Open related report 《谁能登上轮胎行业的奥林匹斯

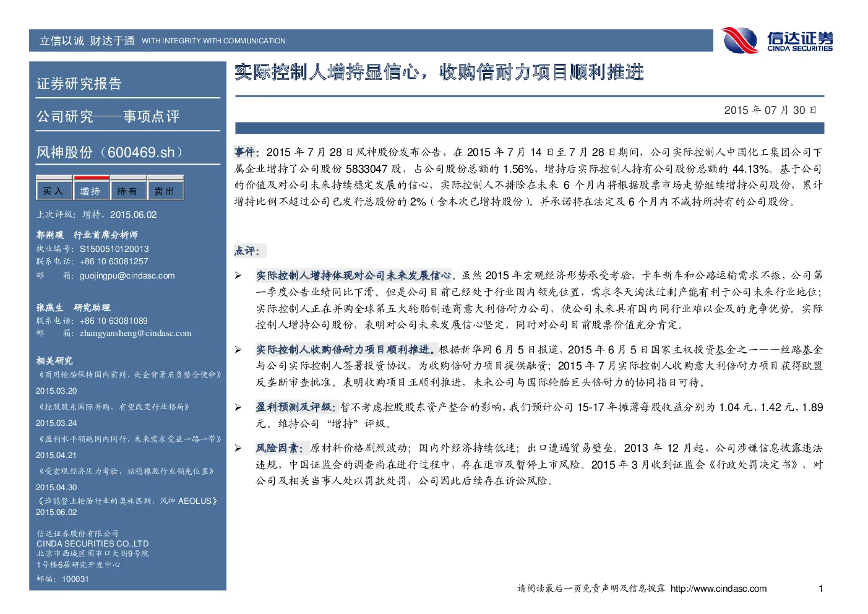coord(127,501)
